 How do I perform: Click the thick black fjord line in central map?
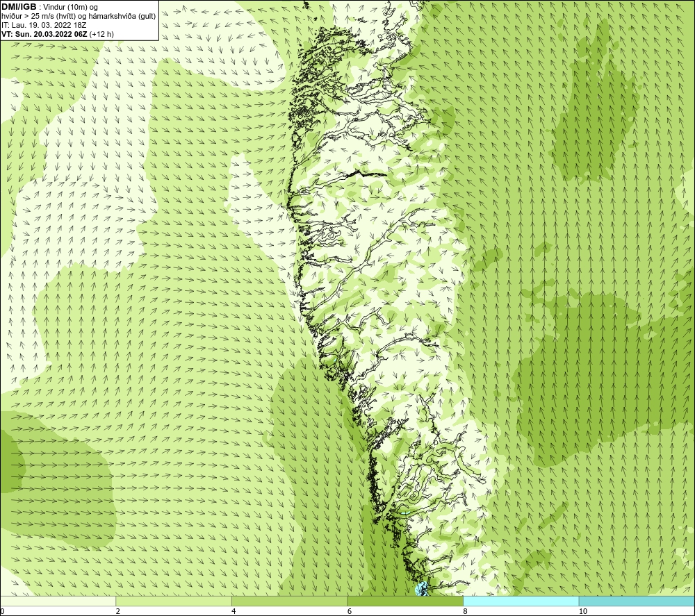tap(366, 173)
